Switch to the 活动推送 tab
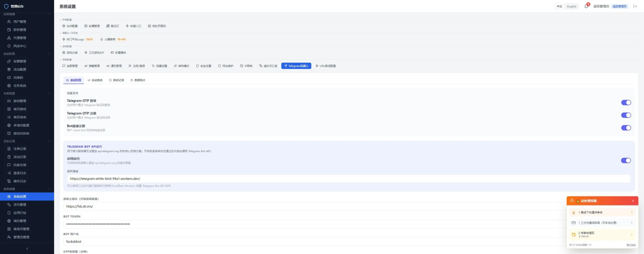This screenshot has width=644, height=254. point(95,80)
